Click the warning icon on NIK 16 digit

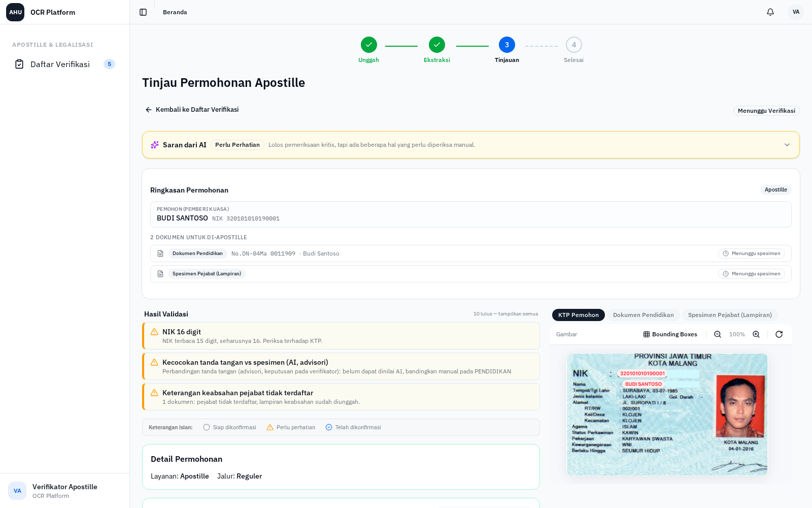[x=154, y=332]
